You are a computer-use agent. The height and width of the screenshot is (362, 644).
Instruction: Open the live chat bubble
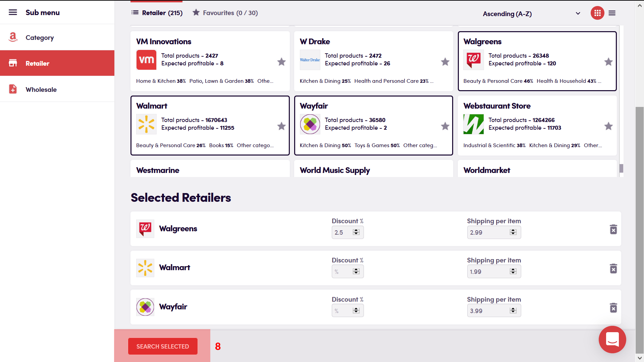point(612,339)
